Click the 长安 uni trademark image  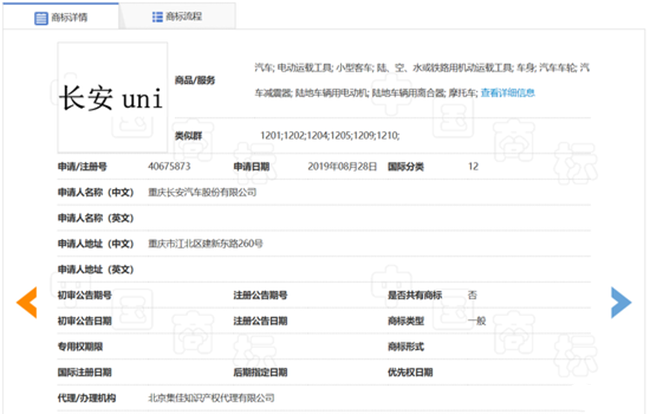112,98
